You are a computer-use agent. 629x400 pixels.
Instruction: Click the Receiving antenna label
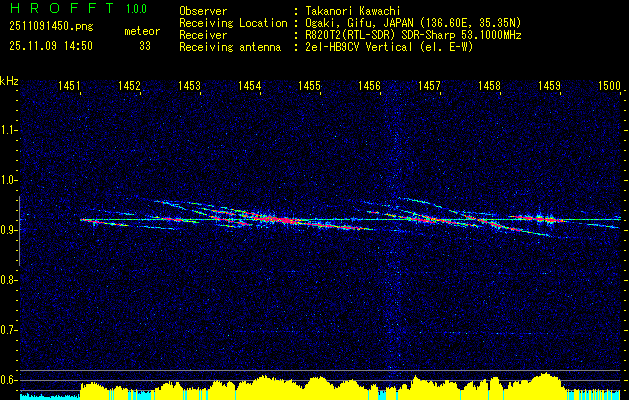click(x=230, y=47)
